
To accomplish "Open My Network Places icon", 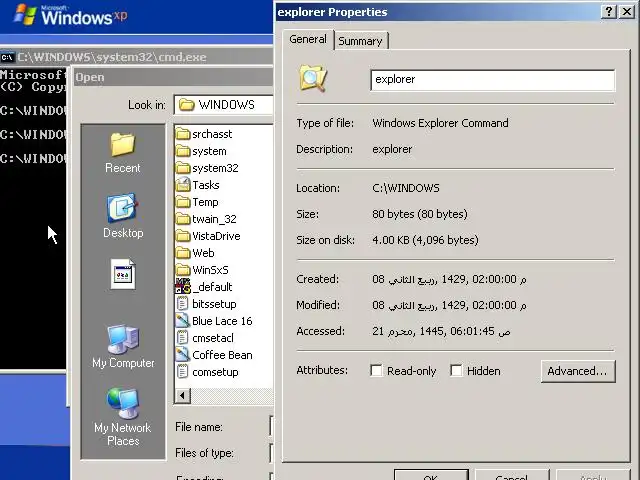I will pos(123,403).
